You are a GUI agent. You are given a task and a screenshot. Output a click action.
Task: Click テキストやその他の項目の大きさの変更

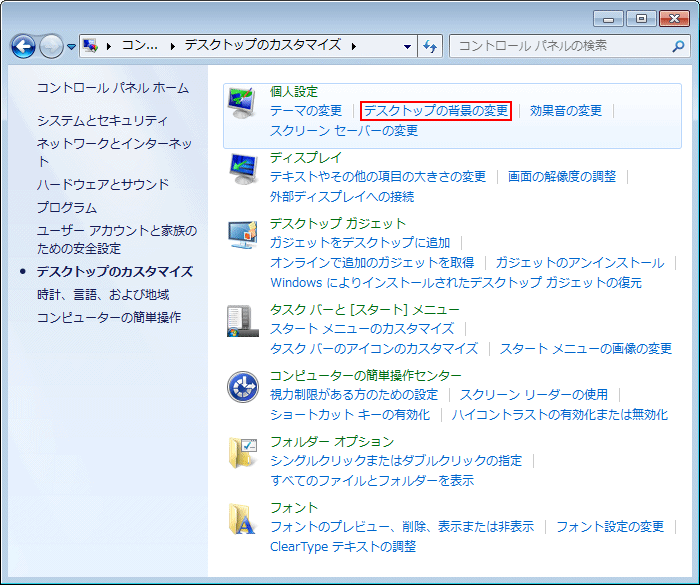378,176
